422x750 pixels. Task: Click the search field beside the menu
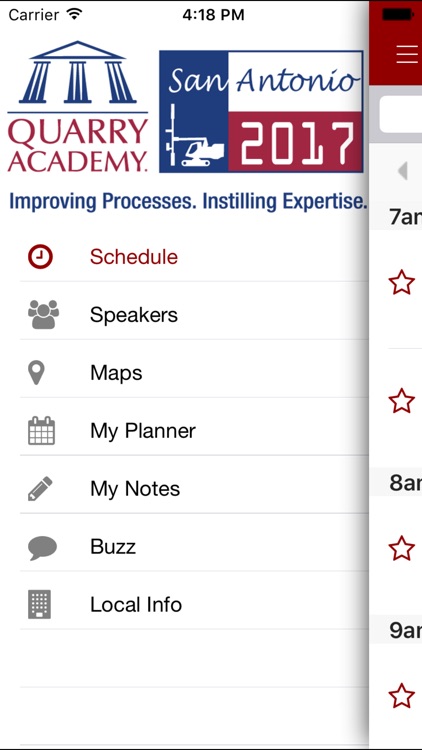point(401,114)
